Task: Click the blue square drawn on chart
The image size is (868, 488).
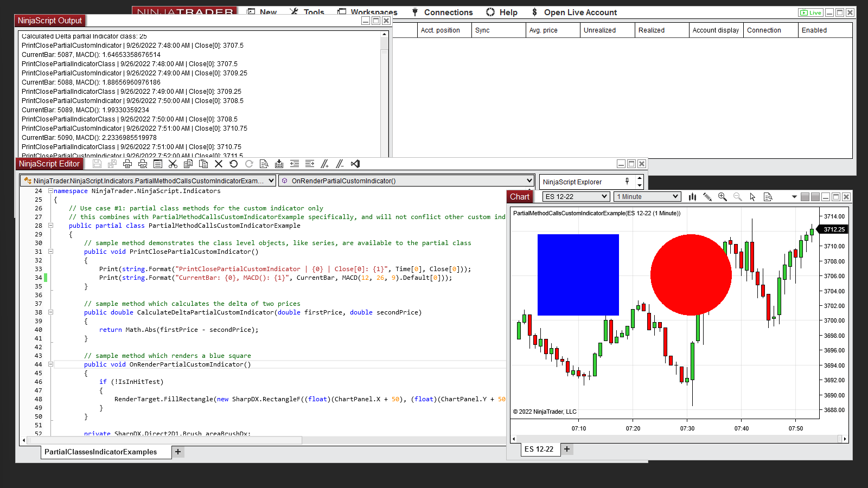Action: click(578, 275)
